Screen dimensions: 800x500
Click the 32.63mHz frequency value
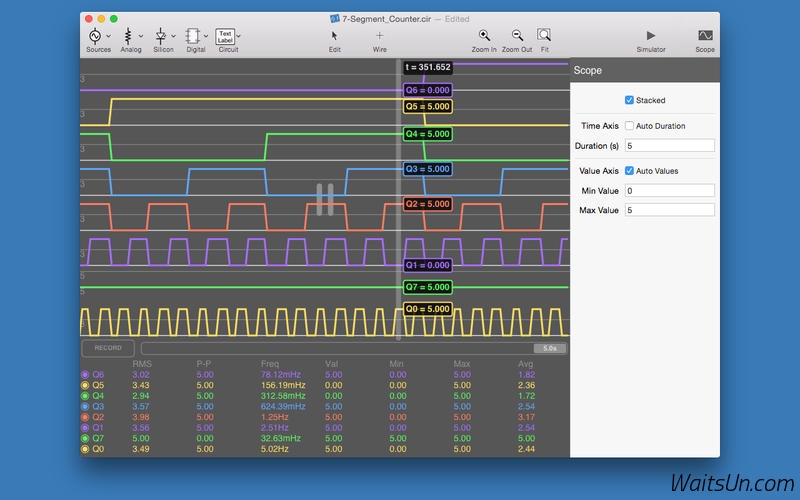coord(281,438)
